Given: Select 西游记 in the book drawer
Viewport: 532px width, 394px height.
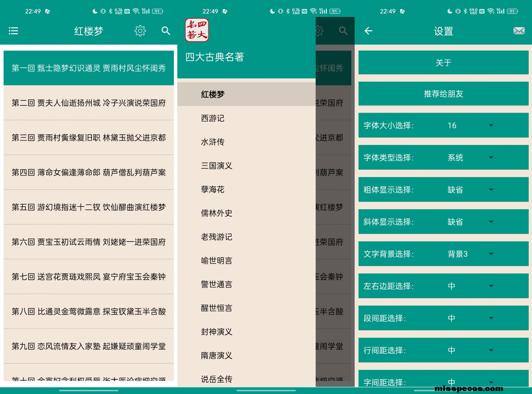Looking at the screenshot, I should (246, 118).
